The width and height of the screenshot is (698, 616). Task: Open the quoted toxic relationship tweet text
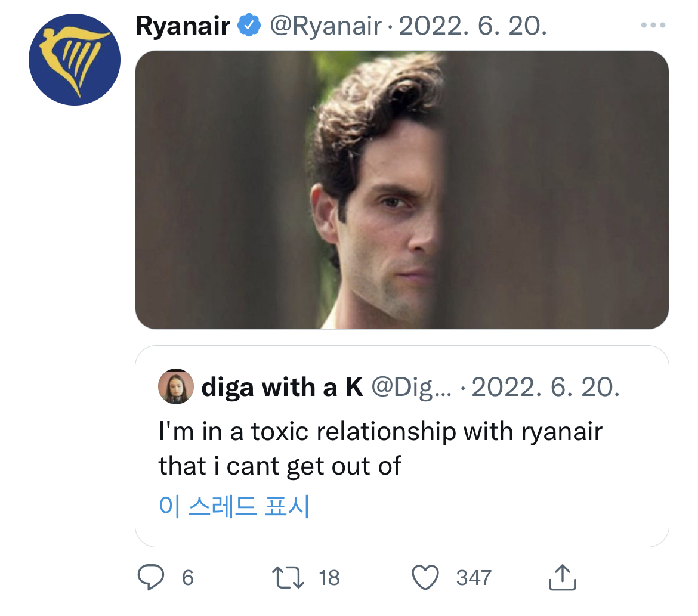(x=381, y=448)
